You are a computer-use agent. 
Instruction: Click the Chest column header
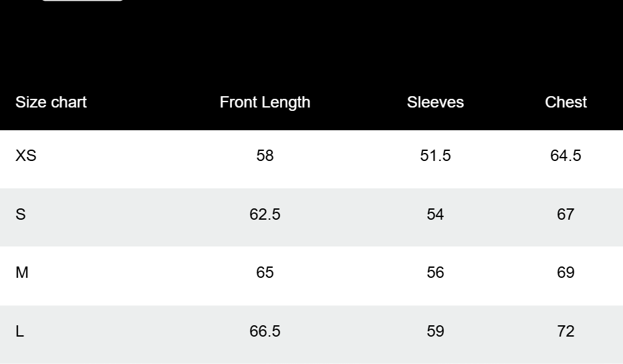click(566, 102)
